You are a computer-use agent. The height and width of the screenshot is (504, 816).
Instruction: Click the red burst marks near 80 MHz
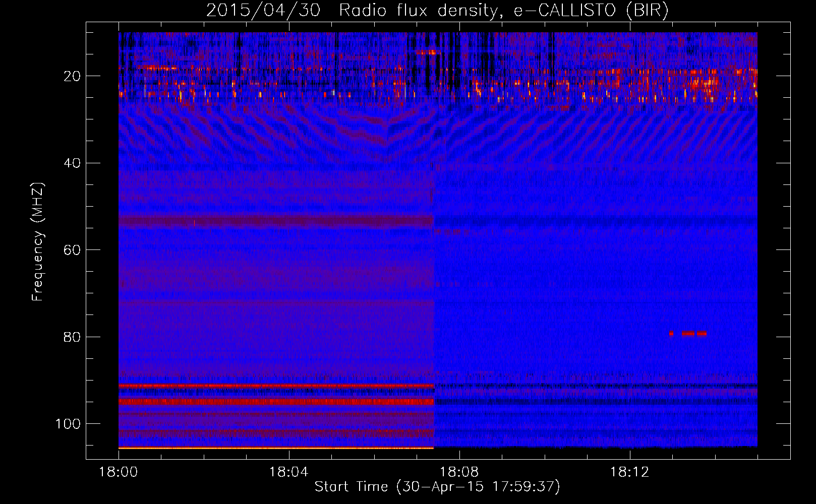[688, 333]
